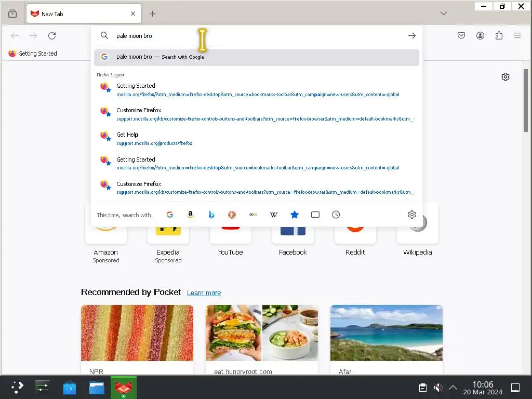
Task: Click the page vertical scrollbar
Action: tap(526, 100)
